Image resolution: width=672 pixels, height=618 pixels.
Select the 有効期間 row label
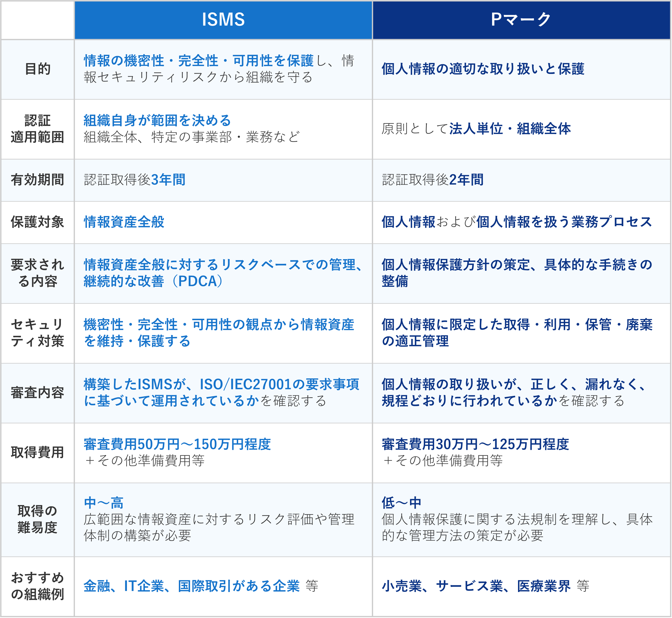click(x=37, y=180)
